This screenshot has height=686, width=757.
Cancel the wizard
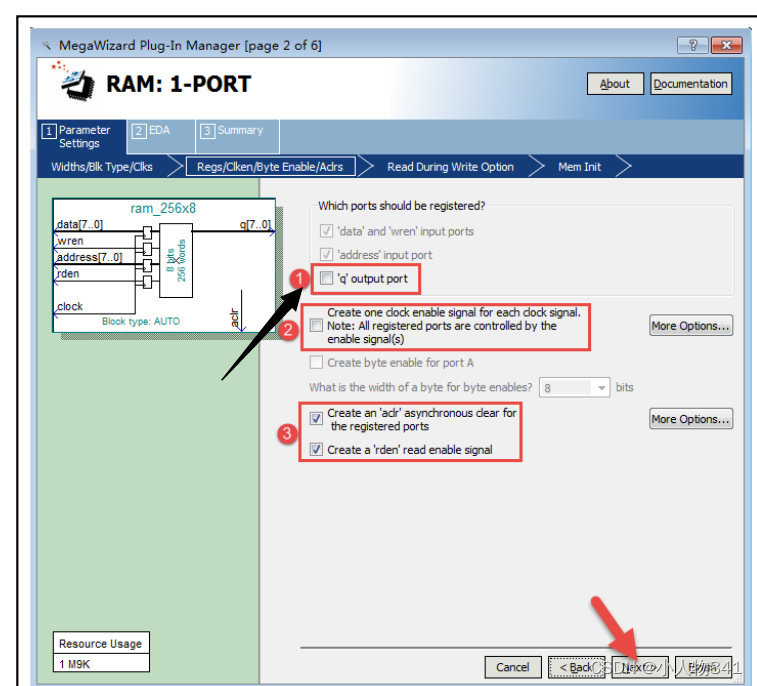click(x=513, y=667)
